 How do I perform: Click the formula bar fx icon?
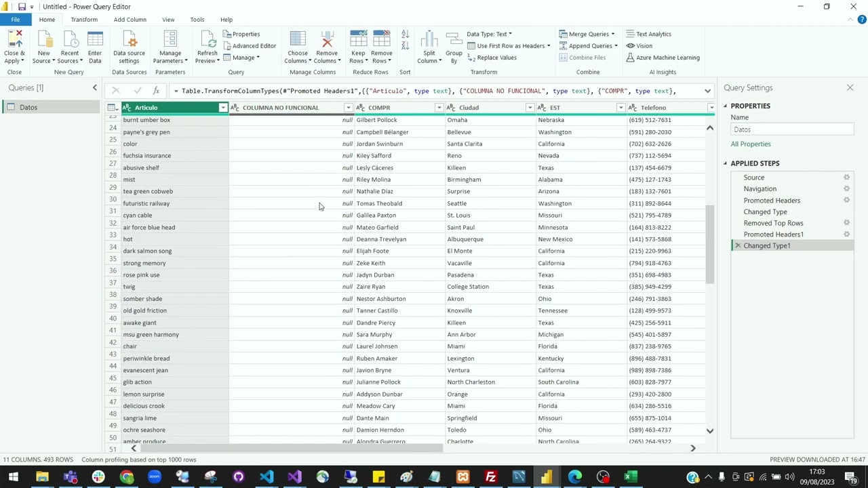156,91
